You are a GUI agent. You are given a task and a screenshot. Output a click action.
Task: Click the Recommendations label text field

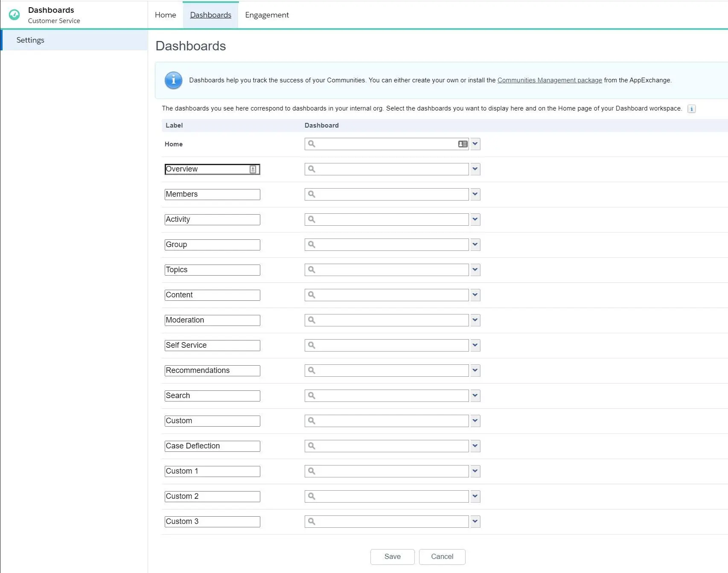coord(212,371)
